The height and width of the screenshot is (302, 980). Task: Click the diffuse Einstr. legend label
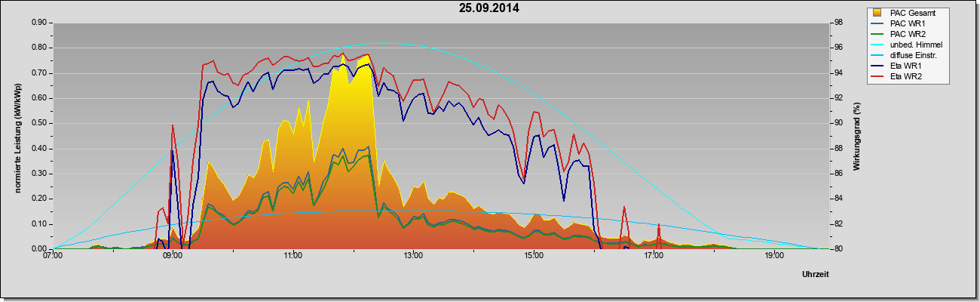click(915, 55)
